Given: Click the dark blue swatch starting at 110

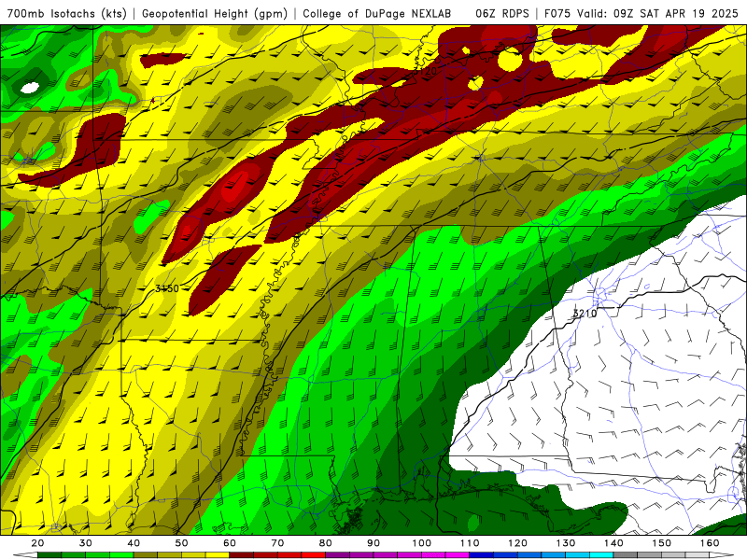Looking at the screenshot, I should (482, 555).
